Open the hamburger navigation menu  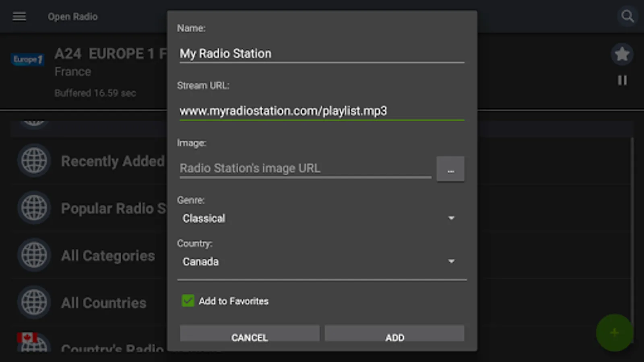19,16
